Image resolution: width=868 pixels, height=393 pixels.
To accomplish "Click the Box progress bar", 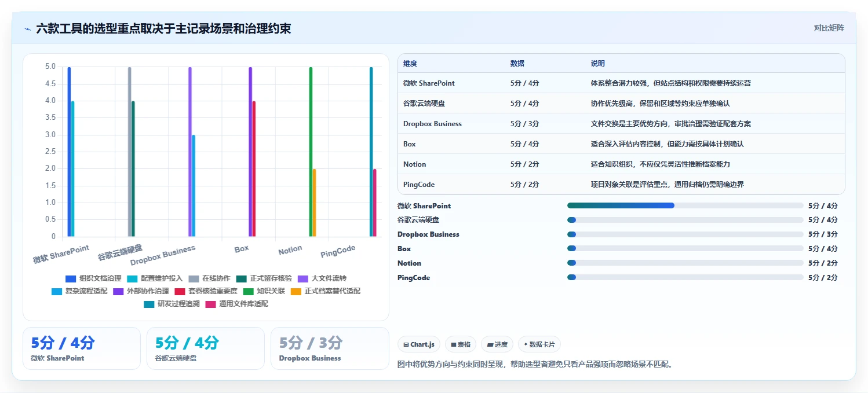I will (685, 249).
